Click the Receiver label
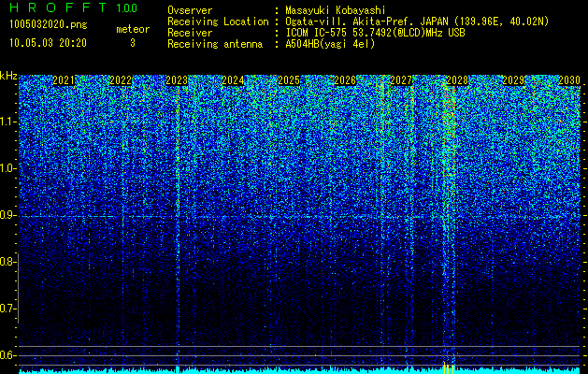Viewport: 588px width, 374px height. click(x=190, y=33)
